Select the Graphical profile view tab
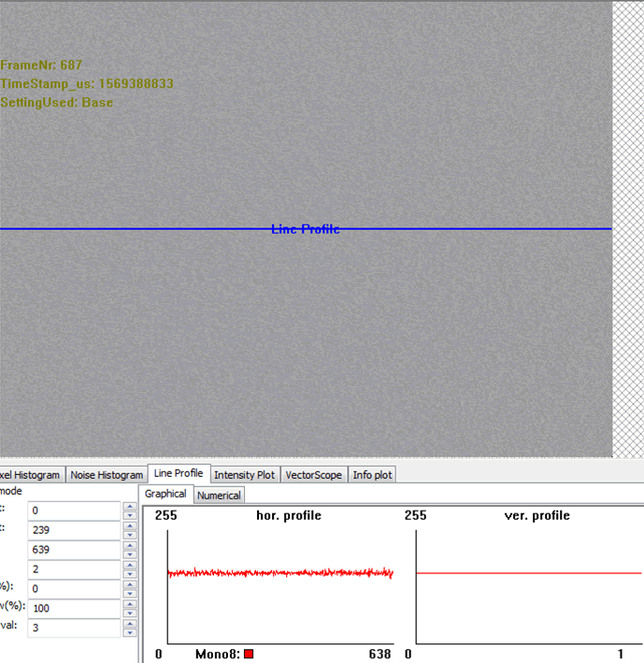The width and height of the screenshot is (644, 663). pyautogui.click(x=165, y=495)
